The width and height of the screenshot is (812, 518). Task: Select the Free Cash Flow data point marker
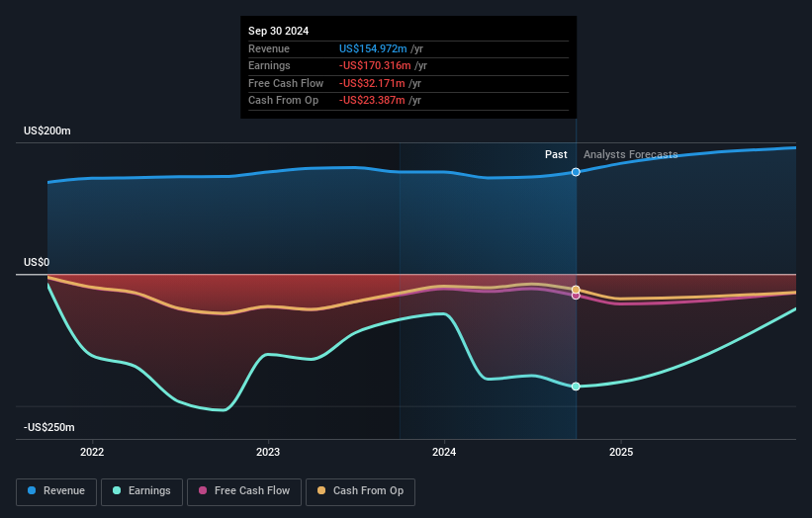pyautogui.click(x=576, y=296)
